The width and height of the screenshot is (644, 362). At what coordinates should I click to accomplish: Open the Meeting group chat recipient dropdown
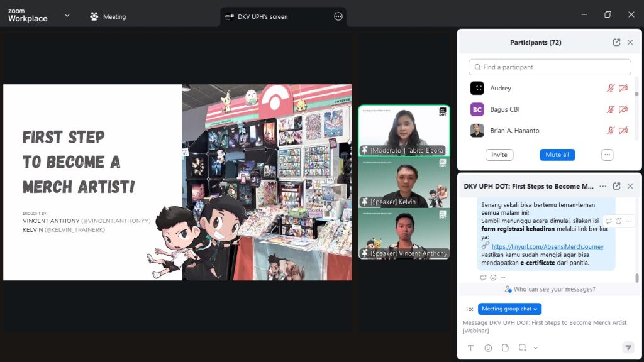pos(509,309)
